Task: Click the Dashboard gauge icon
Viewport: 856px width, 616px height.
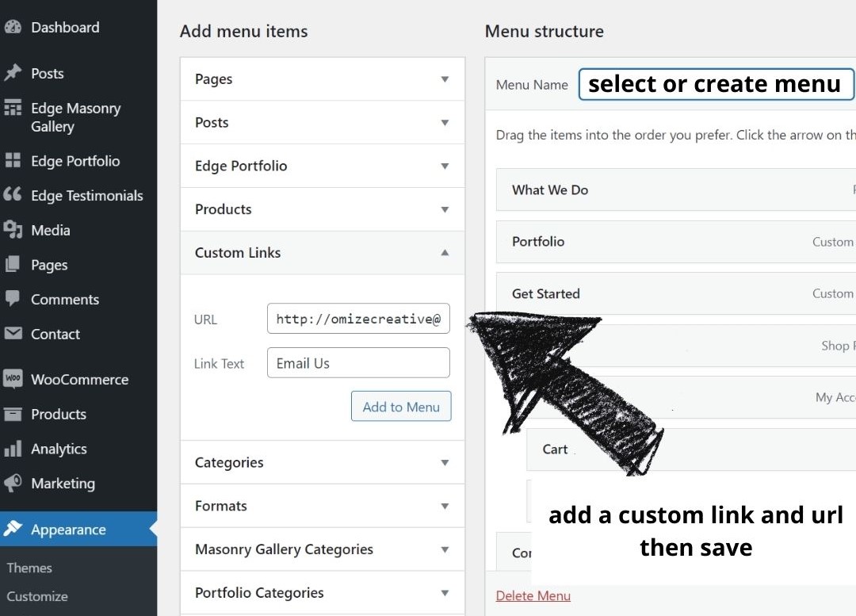Action: coord(13,27)
